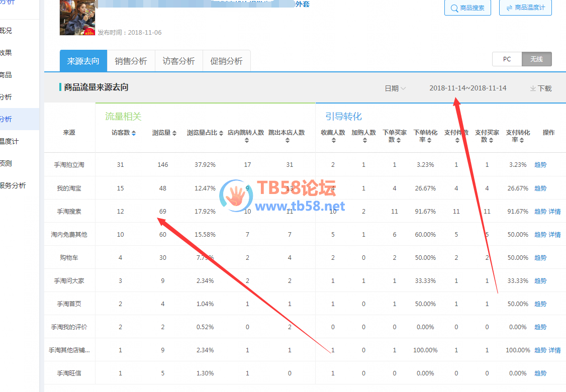This screenshot has width=566, height=392.
Task: Click 146 浏览量 value for 手淘拍立淘
Action: pyautogui.click(x=163, y=165)
